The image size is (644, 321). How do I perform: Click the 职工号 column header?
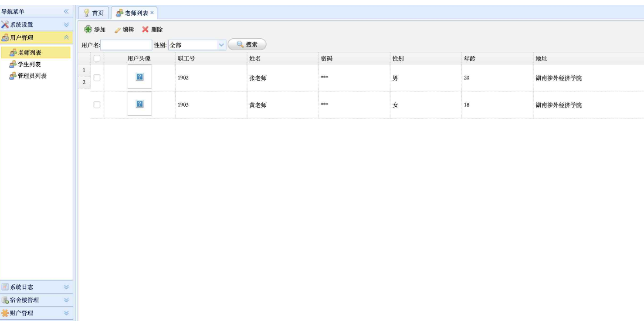211,58
